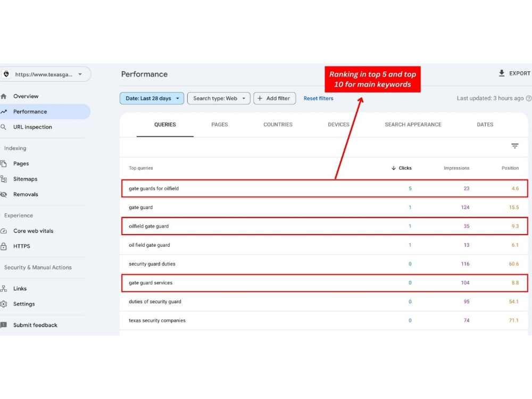Click the arrow on Search type chip

(x=244, y=98)
